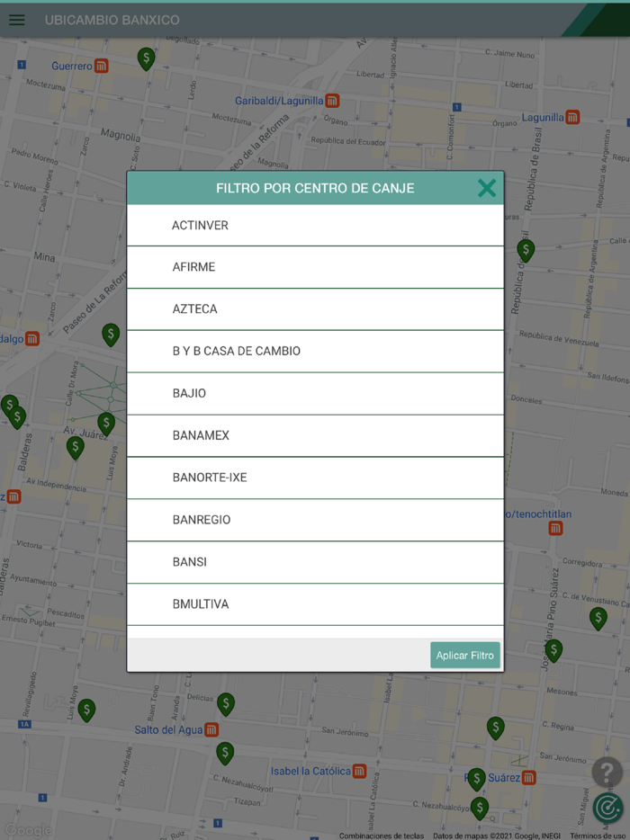Image resolution: width=630 pixels, height=840 pixels.
Task: Select AZTECA in the filter list
Action: click(315, 309)
